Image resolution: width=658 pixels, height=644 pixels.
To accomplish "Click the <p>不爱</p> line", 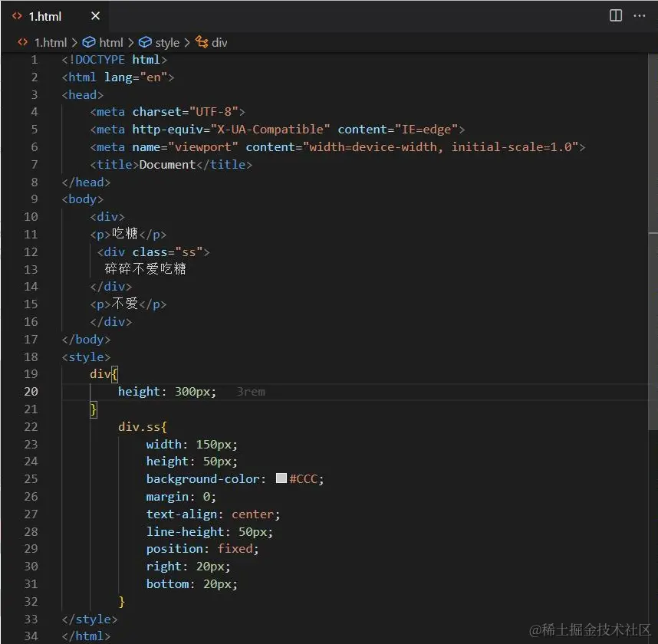I will click(128, 304).
